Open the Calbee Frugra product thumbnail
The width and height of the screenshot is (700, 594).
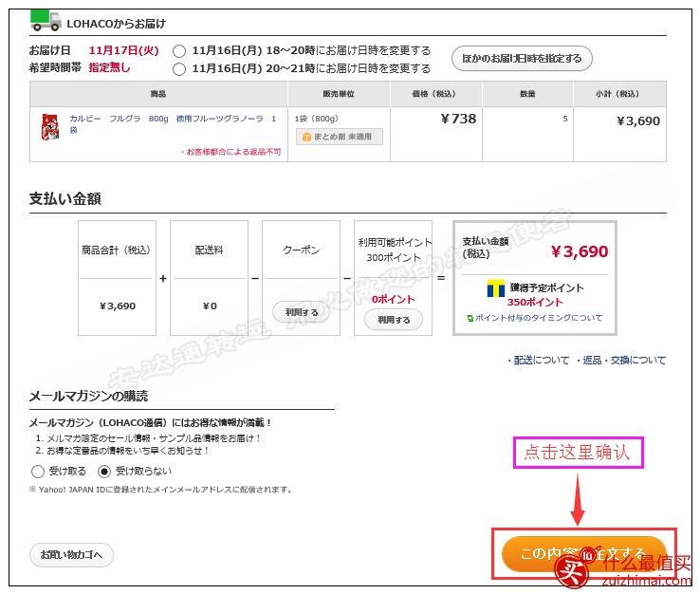click(x=50, y=127)
